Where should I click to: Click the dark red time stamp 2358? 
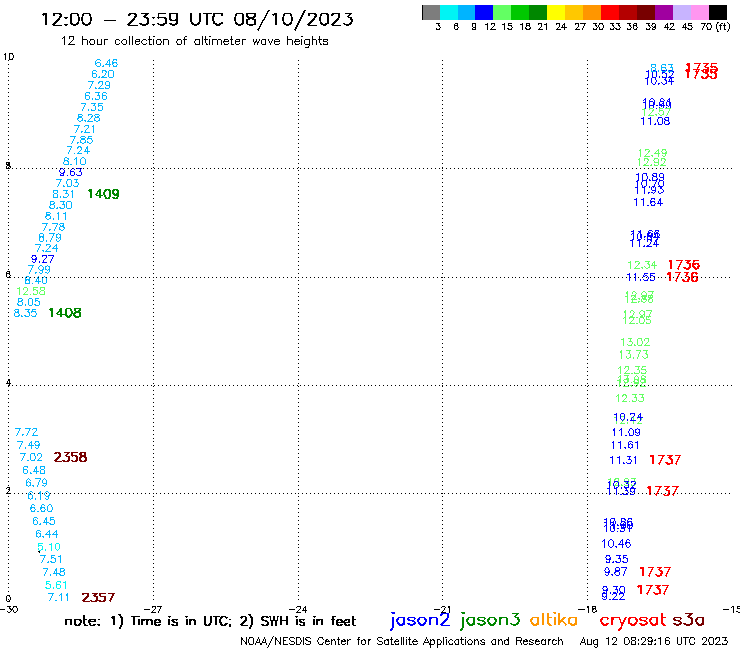pos(70,457)
